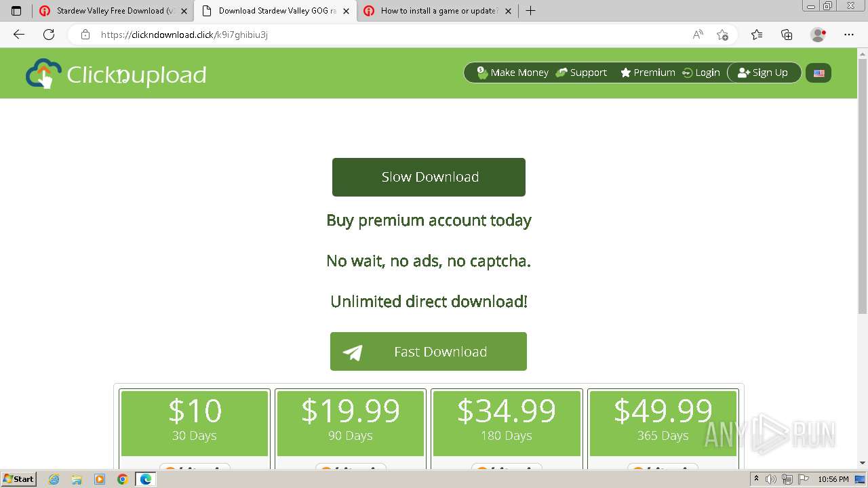The height and width of the screenshot is (488, 868).
Task: Launch Internet Explorer from taskbar
Action: click(54, 479)
